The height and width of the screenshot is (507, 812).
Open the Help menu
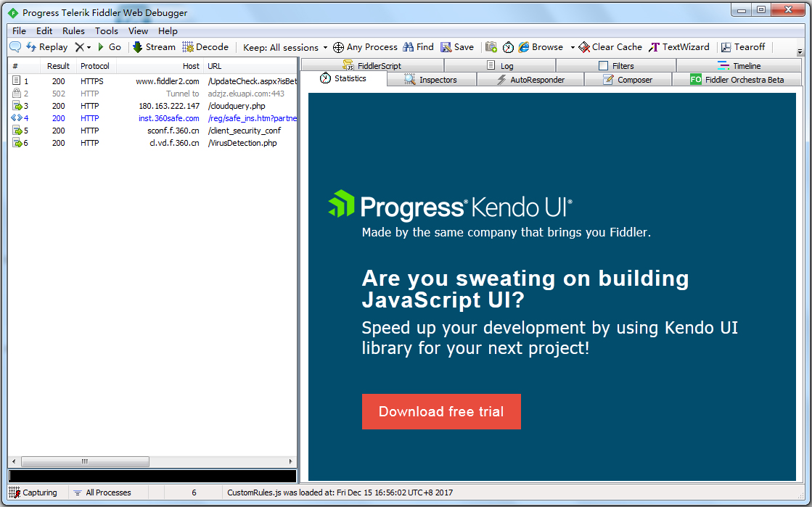pos(168,31)
